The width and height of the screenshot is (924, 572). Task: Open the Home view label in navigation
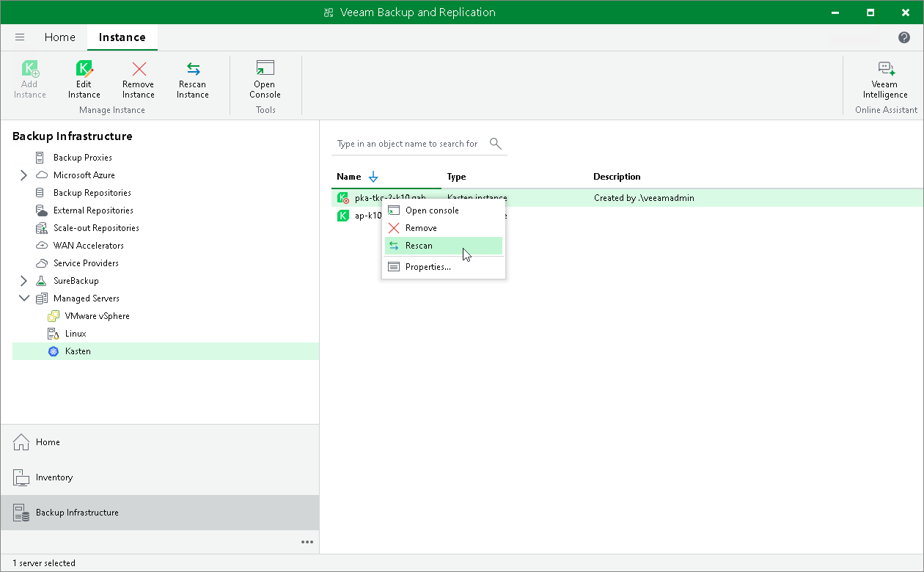(x=48, y=442)
